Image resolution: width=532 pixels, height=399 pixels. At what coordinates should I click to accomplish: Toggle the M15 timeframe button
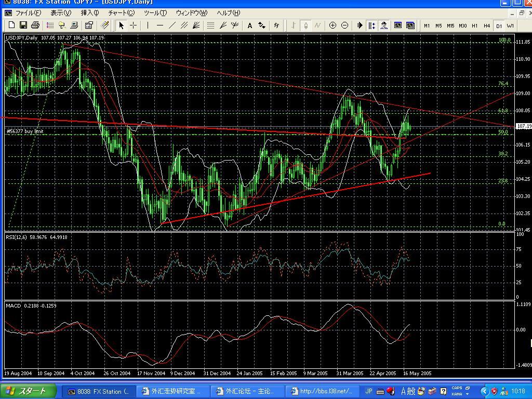point(450,25)
